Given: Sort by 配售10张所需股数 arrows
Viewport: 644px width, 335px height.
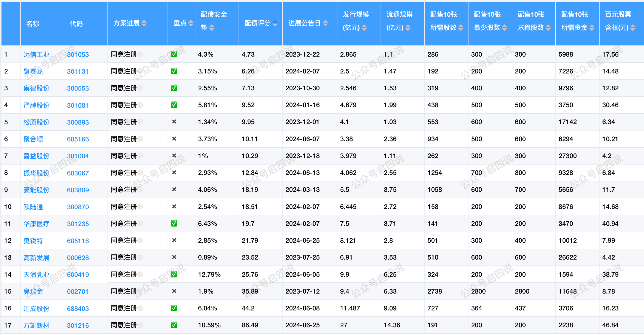Looking at the screenshot, I should (461, 28).
